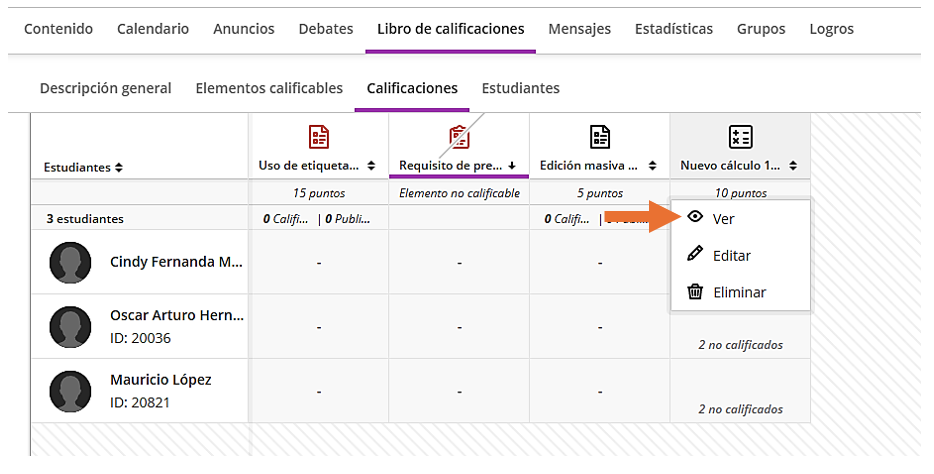The width and height of the screenshot is (934, 474).
Task: Click the Uso de etiqueta column icon
Action: [x=318, y=137]
